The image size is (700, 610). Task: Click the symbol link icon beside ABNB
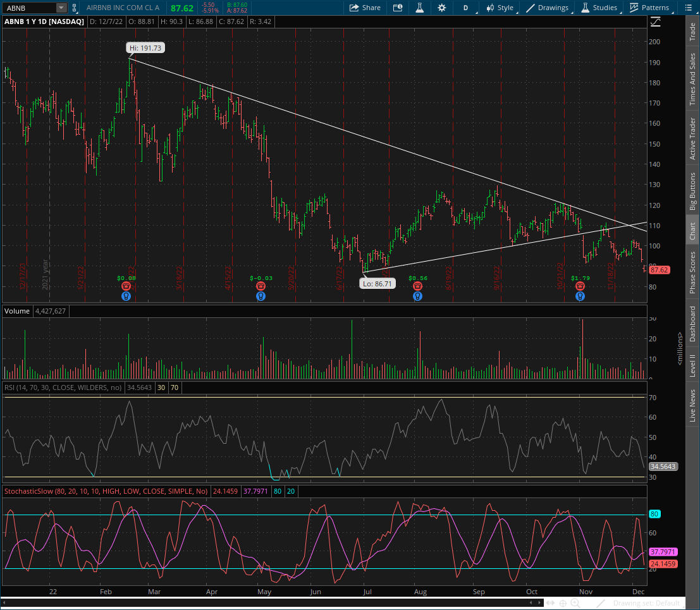[75, 8]
